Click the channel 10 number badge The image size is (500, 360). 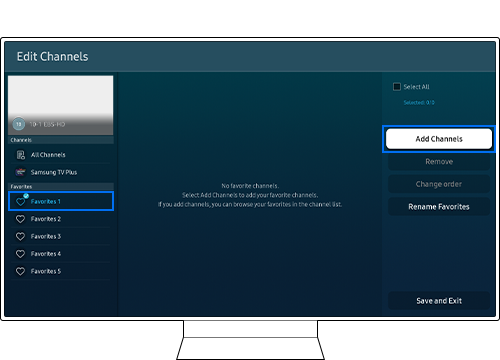19,124
